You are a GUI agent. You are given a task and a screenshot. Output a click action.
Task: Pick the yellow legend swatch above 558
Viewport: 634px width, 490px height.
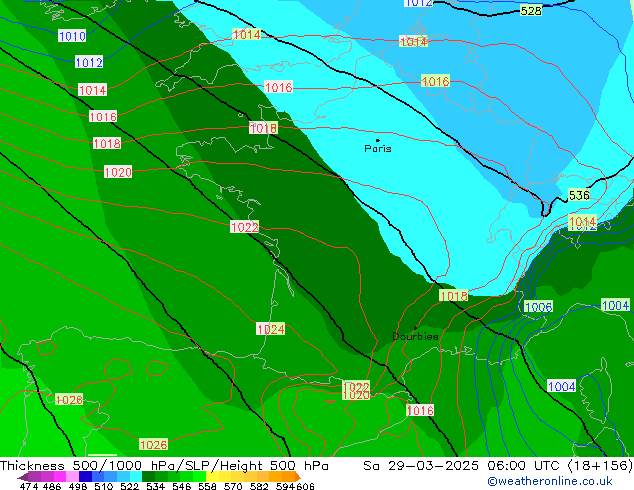(212, 477)
